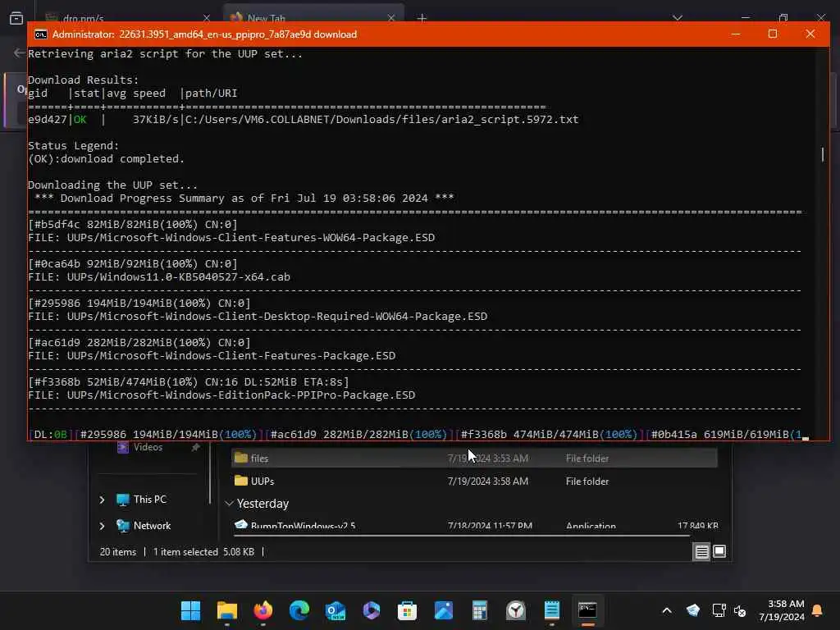Close the dro.pm browser tab

[206, 18]
